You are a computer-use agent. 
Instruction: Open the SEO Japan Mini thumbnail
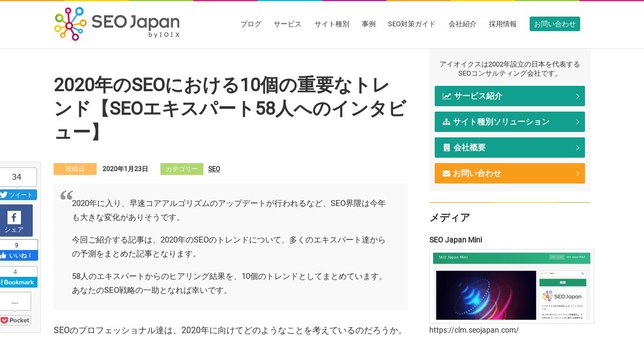point(511,286)
